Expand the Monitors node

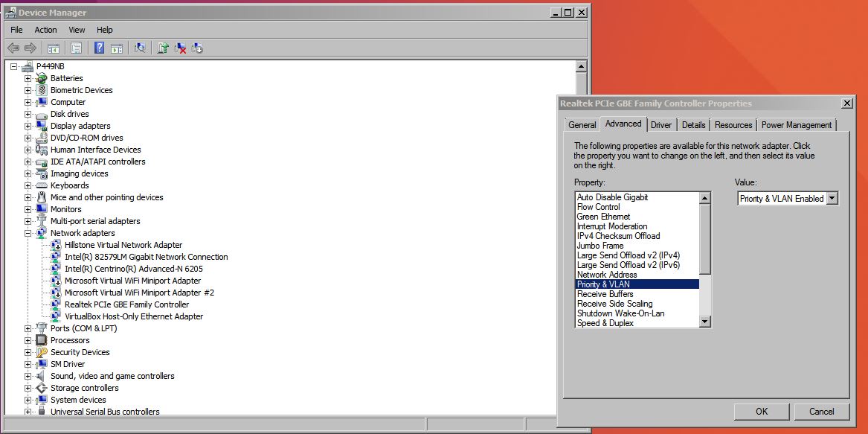pyautogui.click(x=28, y=209)
